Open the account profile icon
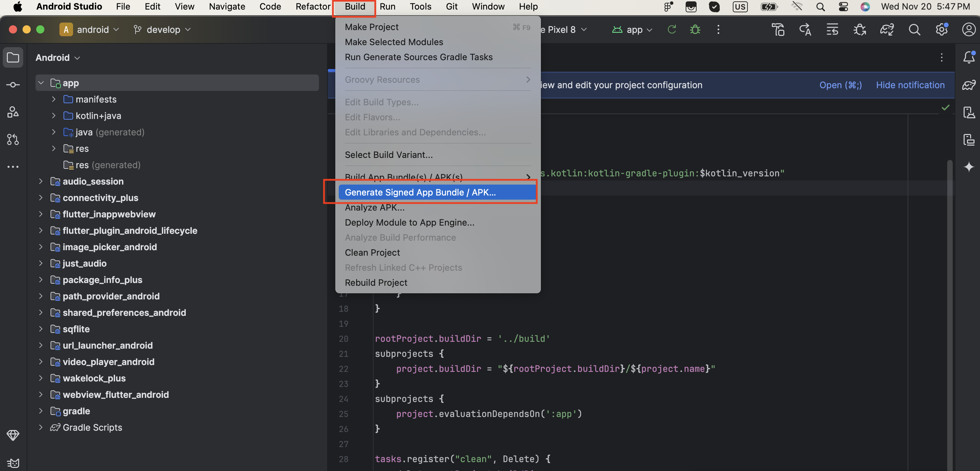This screenshot has width=980, height=471. (969, 29)
